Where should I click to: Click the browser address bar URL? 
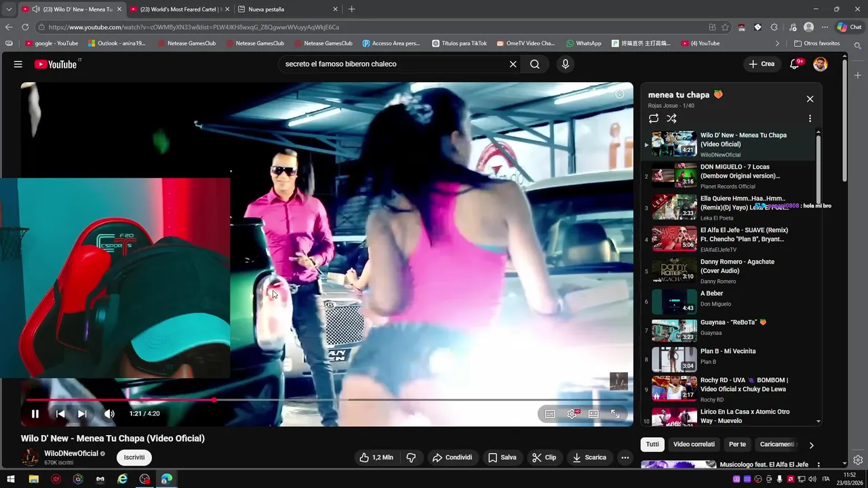point(194,27)
